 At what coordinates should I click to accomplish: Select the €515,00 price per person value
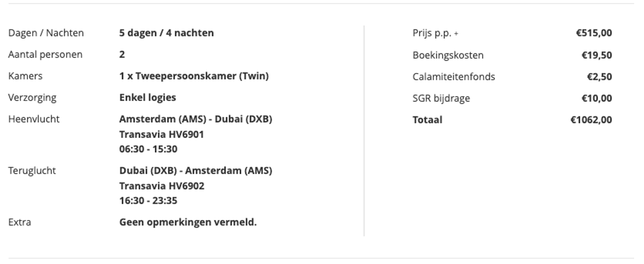594,33
